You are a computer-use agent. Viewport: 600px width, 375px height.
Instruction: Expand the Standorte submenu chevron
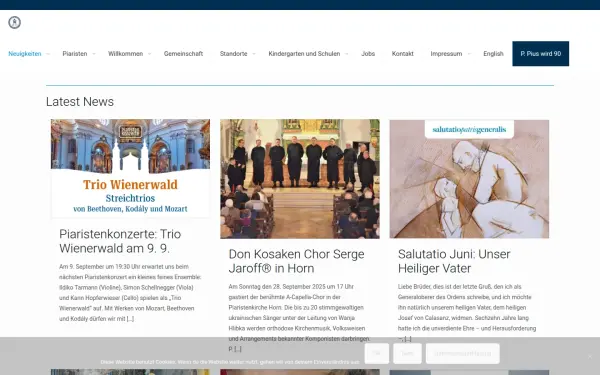254,54
